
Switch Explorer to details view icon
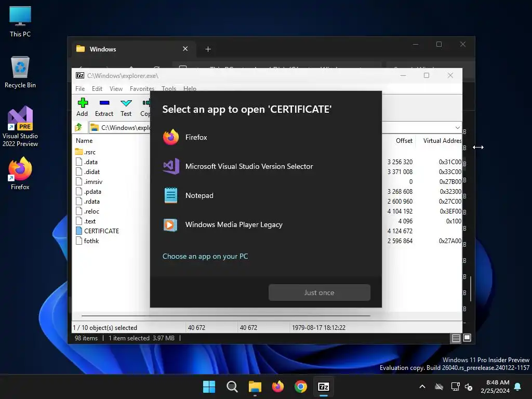[x=456, y=338]
